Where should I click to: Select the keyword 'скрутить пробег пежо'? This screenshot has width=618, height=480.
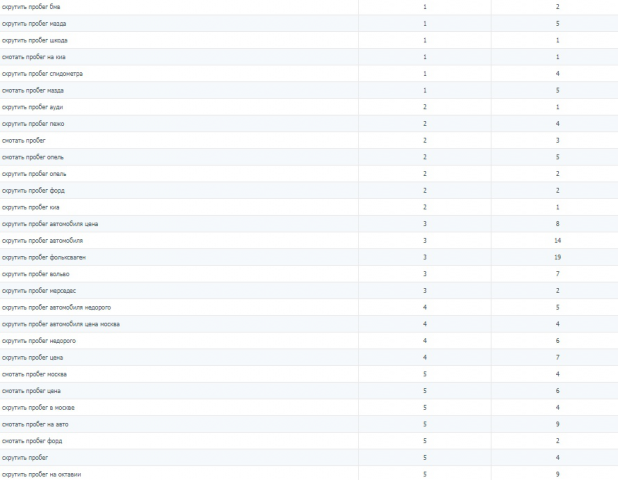pyautogui.click(x=33, y=124)
